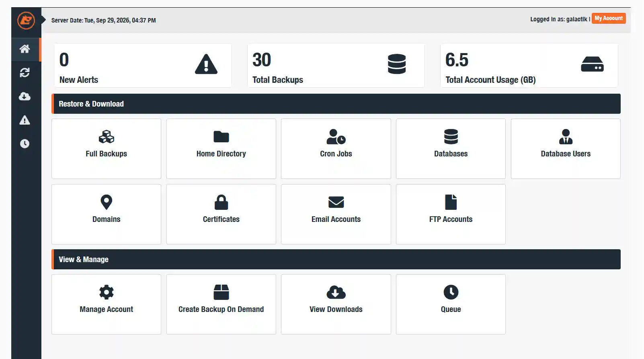Open Home Directory restore tile
This screenshot has width=644, height=359.
(221, 149)
